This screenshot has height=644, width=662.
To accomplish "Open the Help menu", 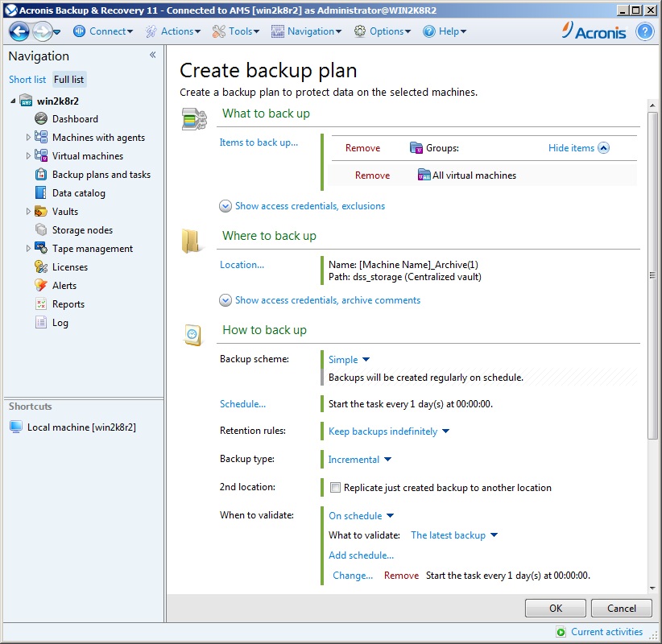I will click(x=445, y=31).
